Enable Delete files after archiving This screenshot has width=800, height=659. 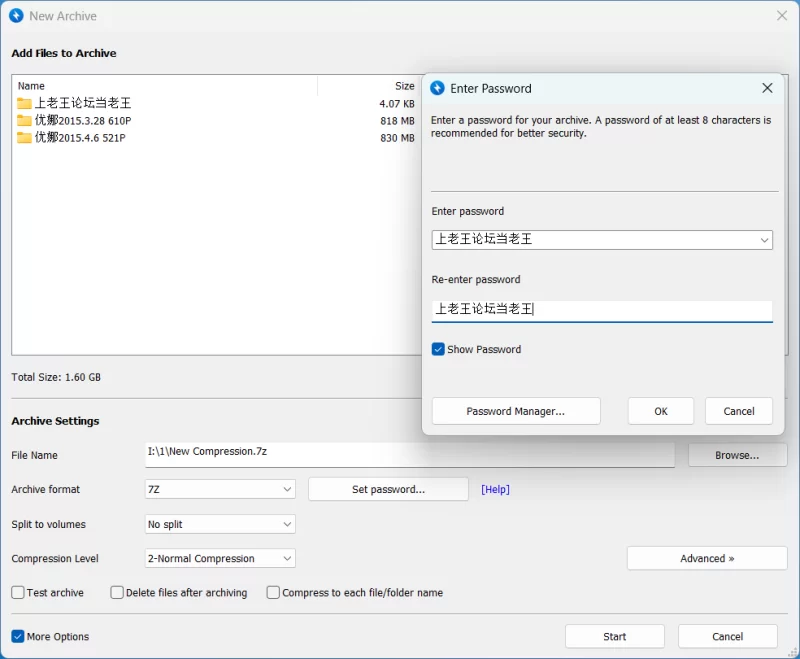pos(117,592)
